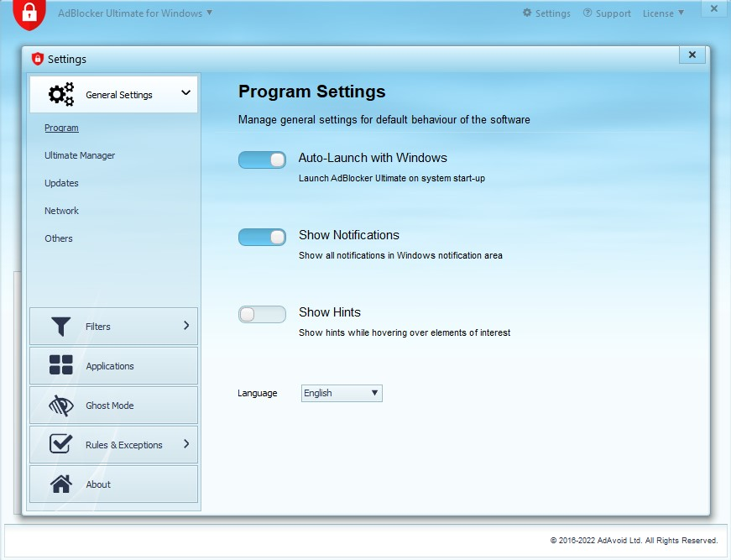This screenshot has width=731, height=560.
Task: Close the Settings dialog
Action: [x=692, y=55]
